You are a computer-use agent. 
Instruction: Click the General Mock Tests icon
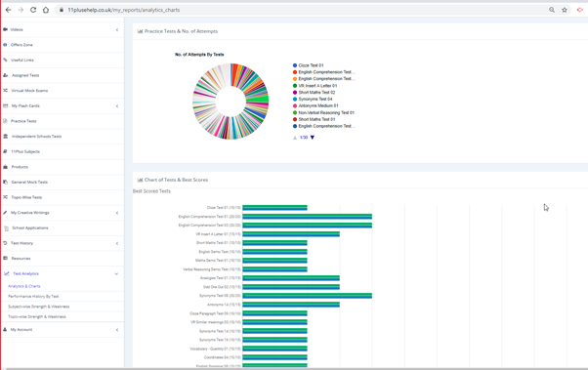point(5,182)
